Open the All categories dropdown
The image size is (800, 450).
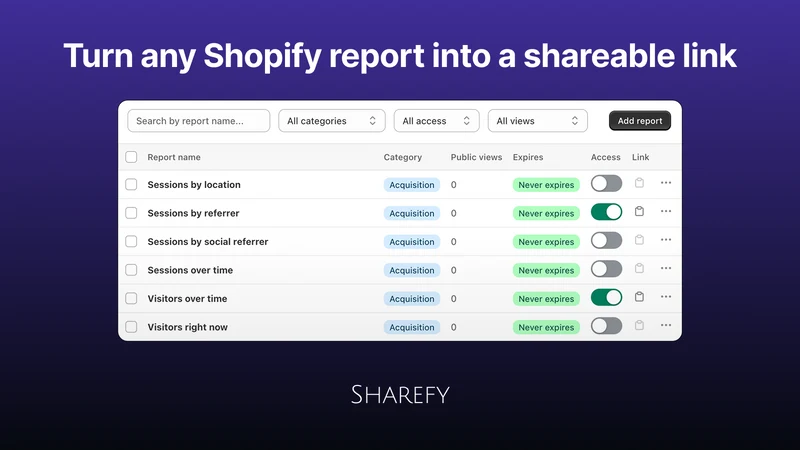point(332,121)
